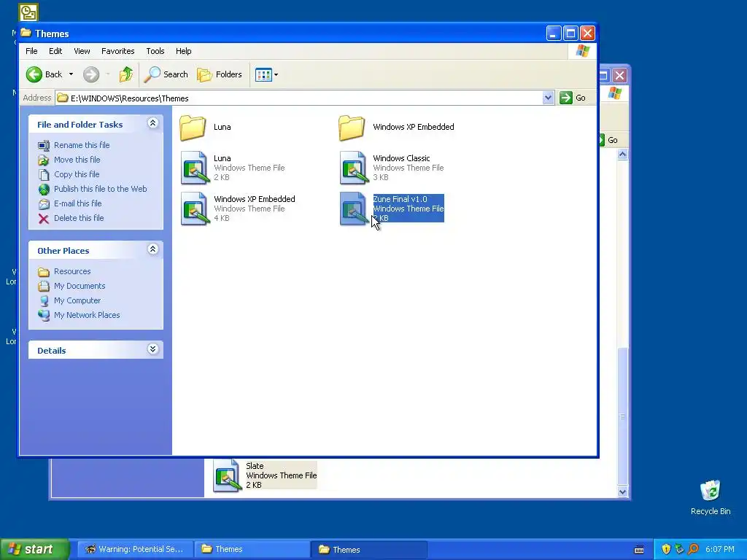Click the Windows flag logo in toolbar
The image size is (747, 560).
tap(582, 51)
